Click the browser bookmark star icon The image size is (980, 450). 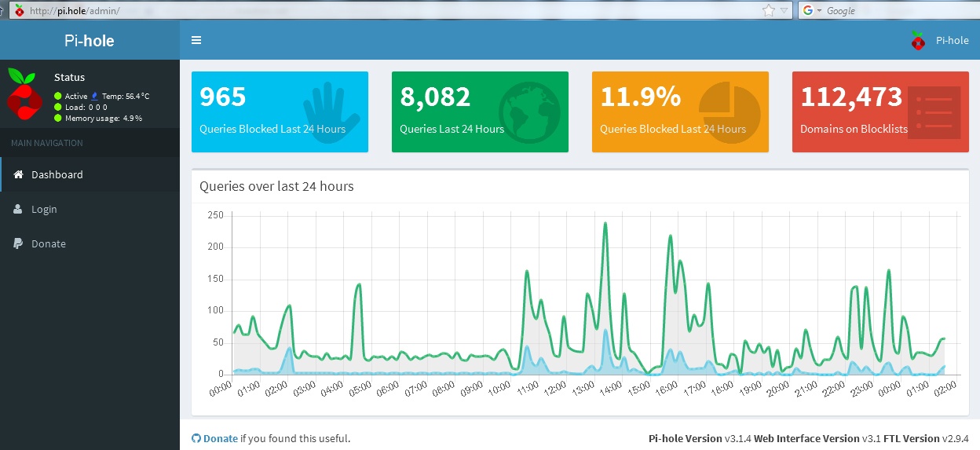click(x=769, y=10)
